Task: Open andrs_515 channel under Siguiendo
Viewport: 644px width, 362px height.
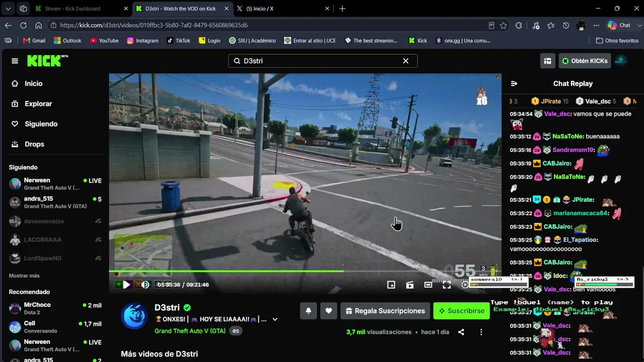Action: (55, 202)
